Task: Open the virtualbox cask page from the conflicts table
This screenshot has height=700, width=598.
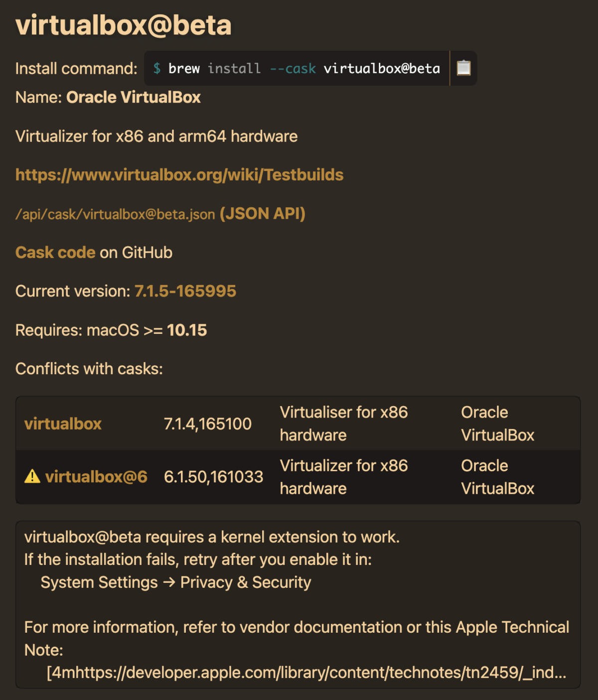Action: click(63, 423)
